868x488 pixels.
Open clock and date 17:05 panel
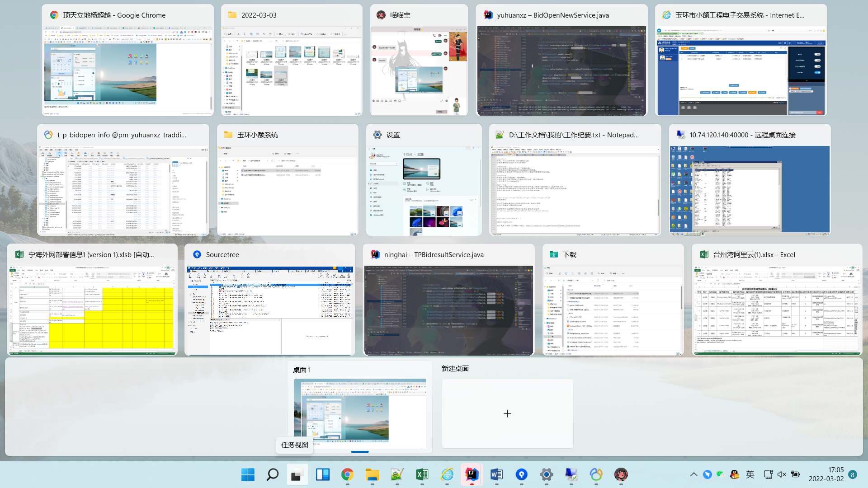click(x=826, y=474)
